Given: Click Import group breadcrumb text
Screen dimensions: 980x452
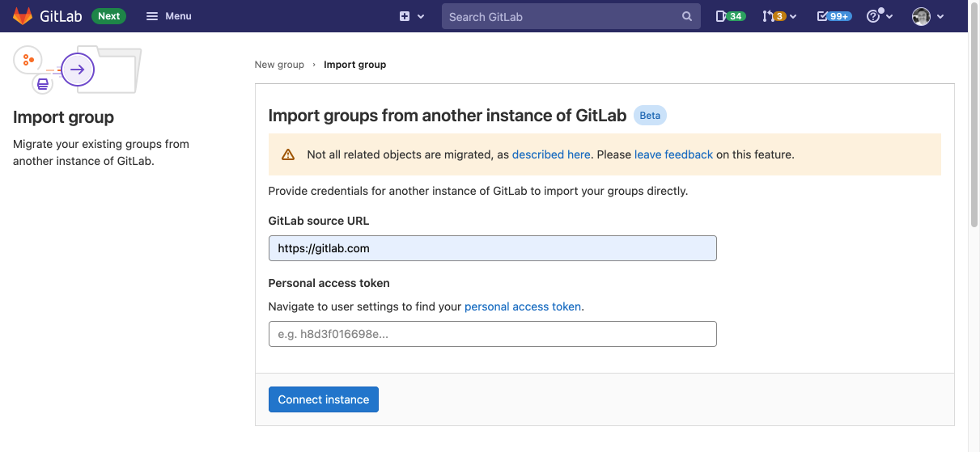Looking at the screenshot, I should click(x=354, y=65).
